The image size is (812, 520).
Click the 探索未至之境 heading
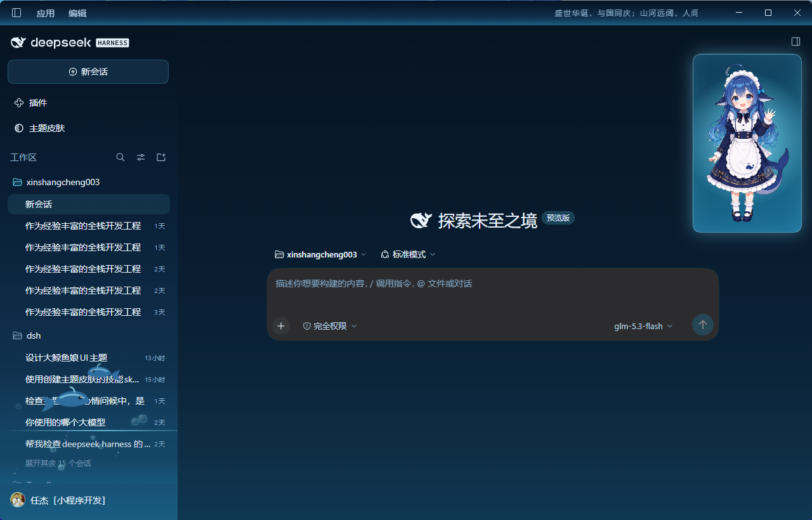point(487,220)
